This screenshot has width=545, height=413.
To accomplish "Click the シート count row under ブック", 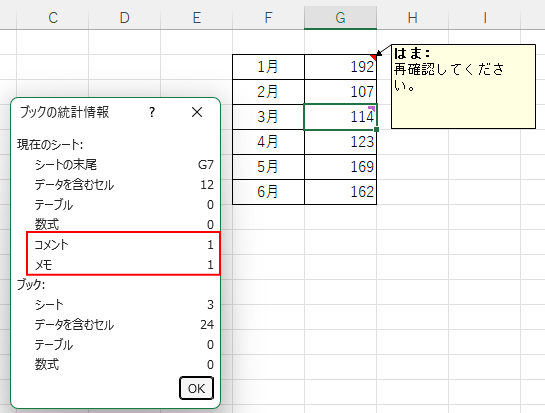I will click(124, 305).
